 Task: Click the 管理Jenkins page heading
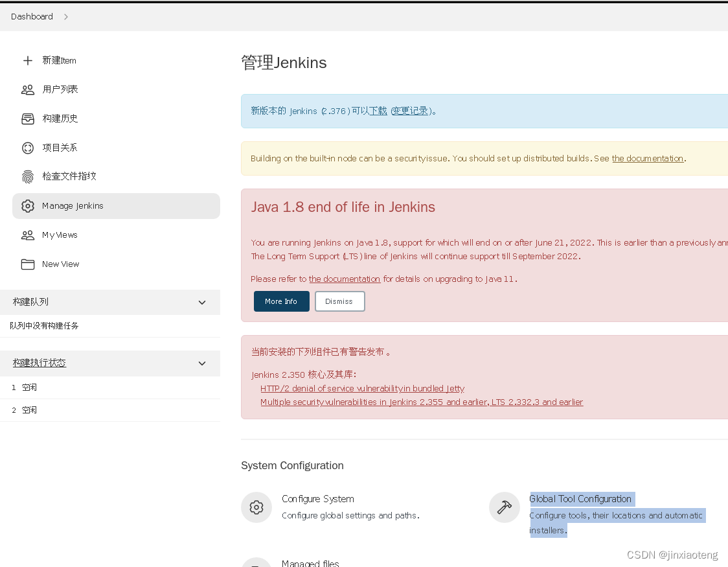pyautogui.click(x=284, y=63)
